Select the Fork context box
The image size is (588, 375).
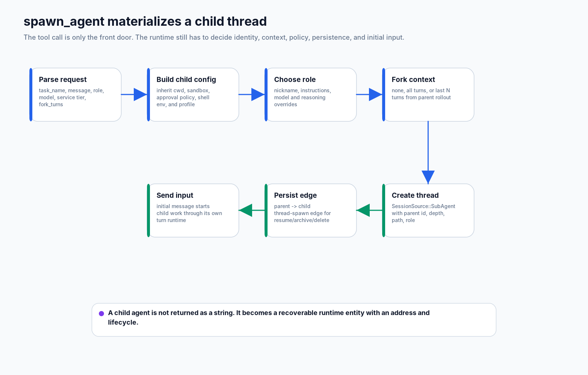(428, 94)
